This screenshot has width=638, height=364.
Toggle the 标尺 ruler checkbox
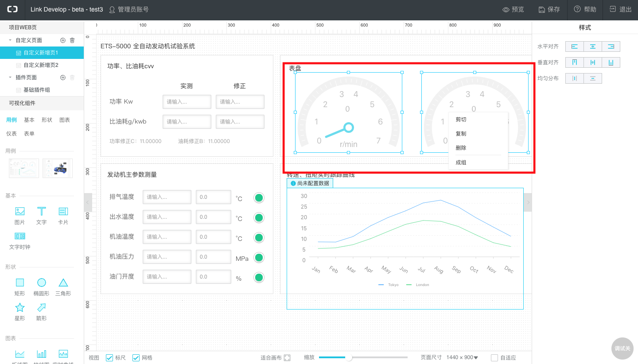(109, 358)
